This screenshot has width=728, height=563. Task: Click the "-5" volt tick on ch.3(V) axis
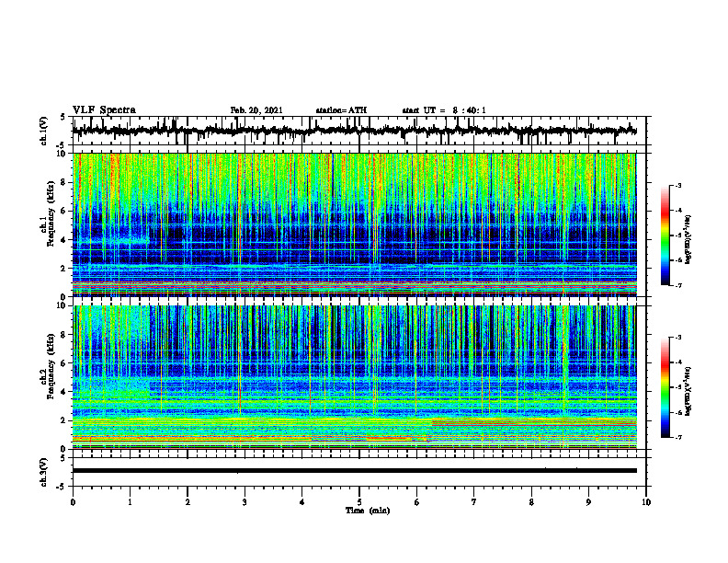click(61, 487)
